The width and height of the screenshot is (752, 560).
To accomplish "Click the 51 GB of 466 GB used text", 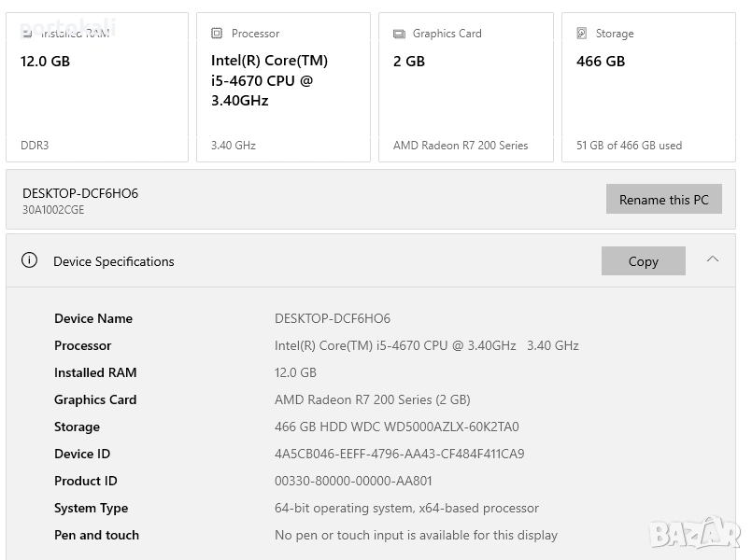I will coord(629,146).
